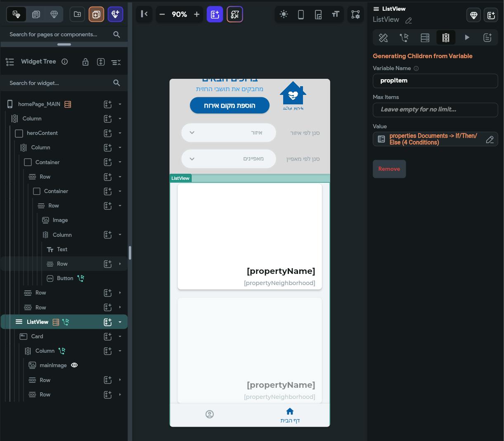The image size is (504, 441).
Task: Click the widget tree vertical scrollbar
Action: pyautogui.click(x=130, y=253)
